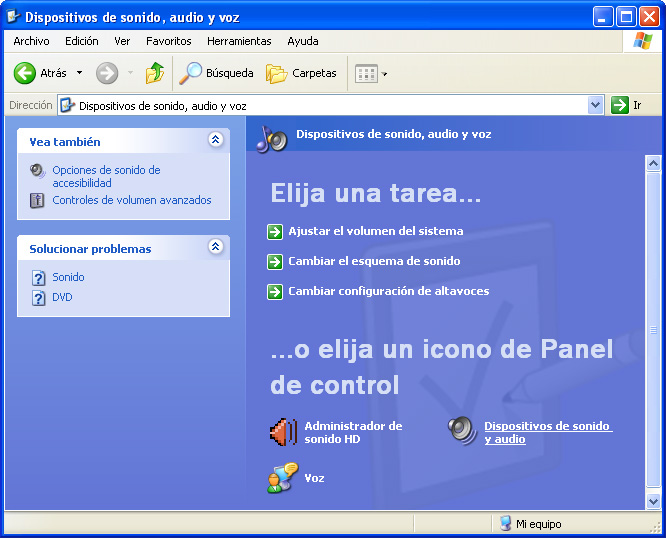This screenshot has height=538, width=666.
Task: Open Dispositivos de sonido y audio link
Action: point(548,433)
